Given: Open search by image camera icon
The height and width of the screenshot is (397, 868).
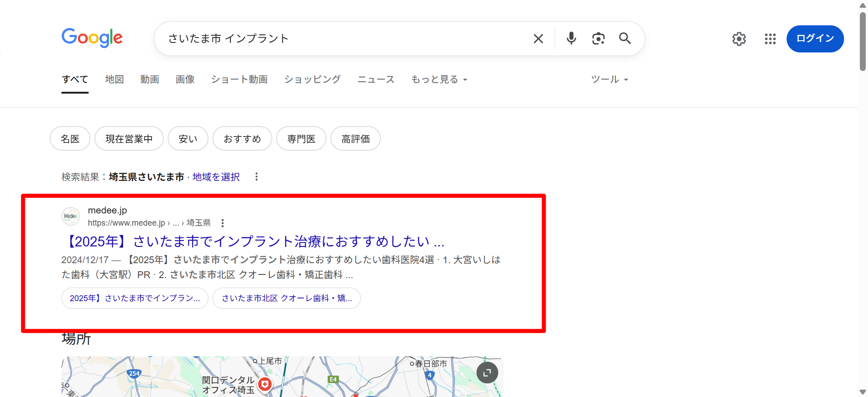Looking at the screenshot, I should coord(599,38).
